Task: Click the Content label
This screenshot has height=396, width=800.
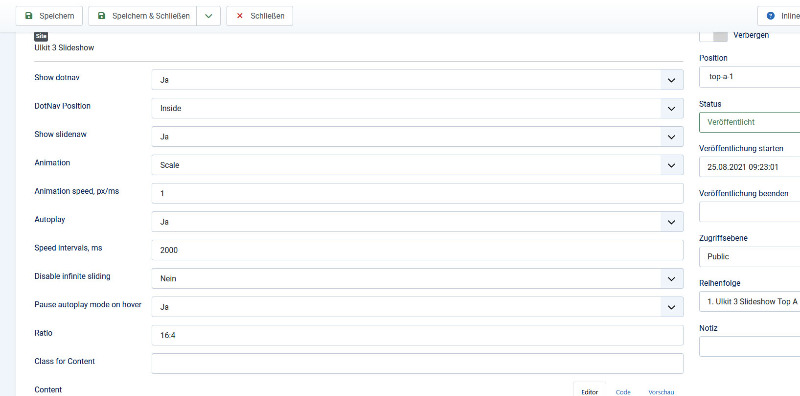Action: coord(48,389)
